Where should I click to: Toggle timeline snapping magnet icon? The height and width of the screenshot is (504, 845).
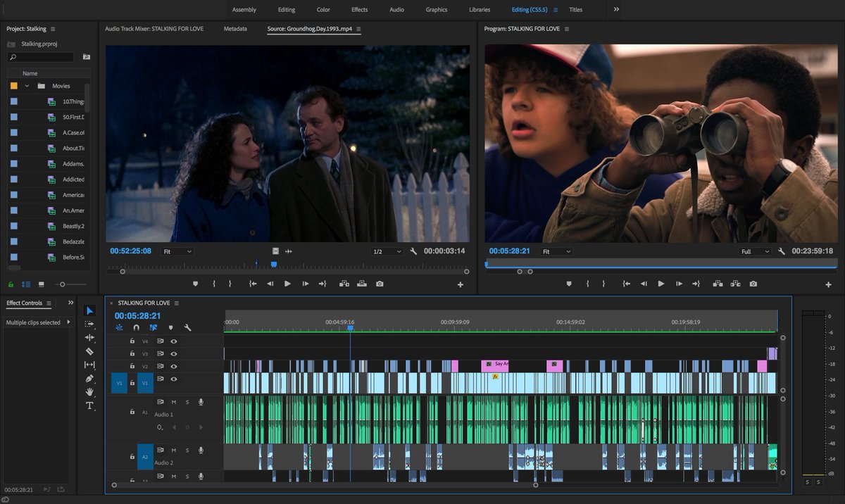tap(136, 327)
